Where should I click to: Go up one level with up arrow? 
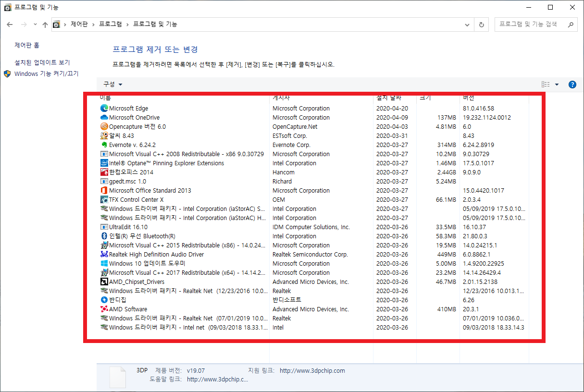(45, 24)
